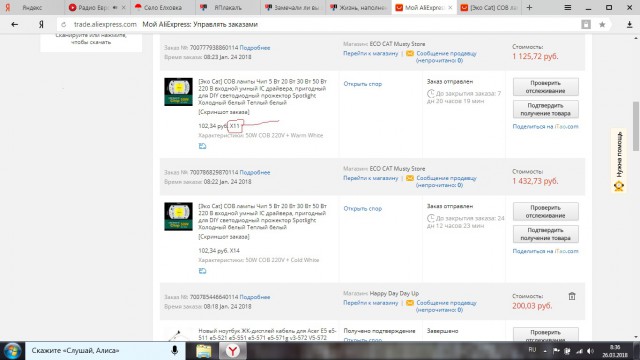Show hidden tray icons arrow

coord(545,351)
